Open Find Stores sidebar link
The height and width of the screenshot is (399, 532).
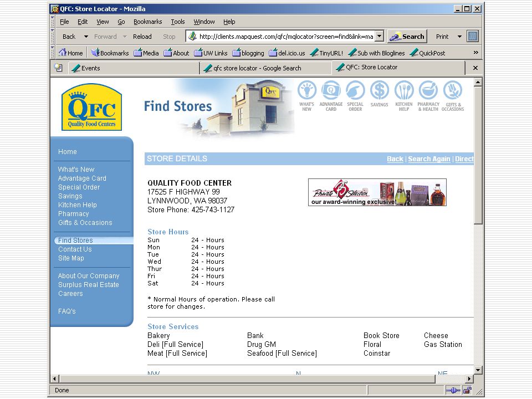click(75, 240)
